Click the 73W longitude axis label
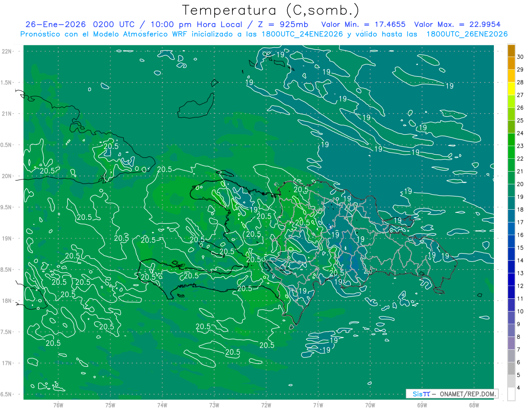 [214, 405]
